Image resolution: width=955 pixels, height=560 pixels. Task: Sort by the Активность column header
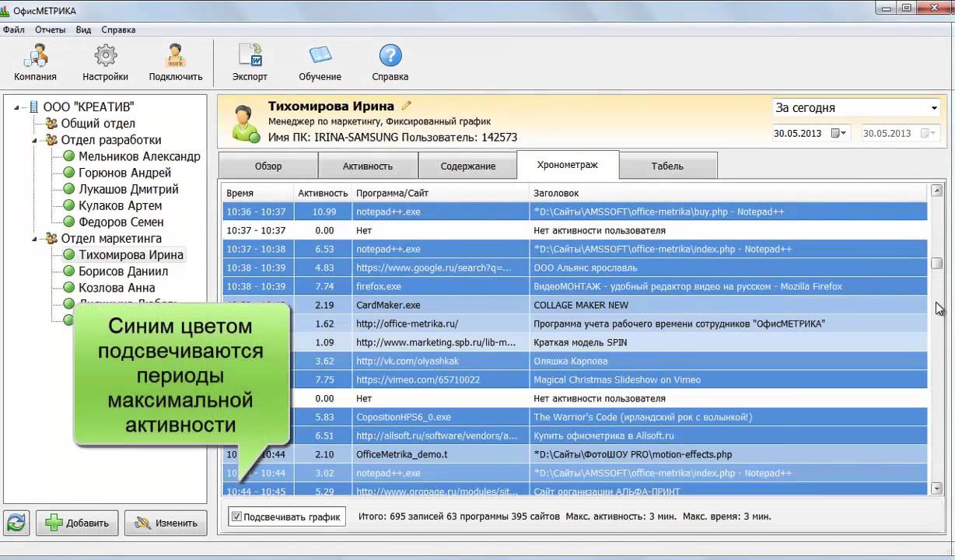tap(322, 193)
